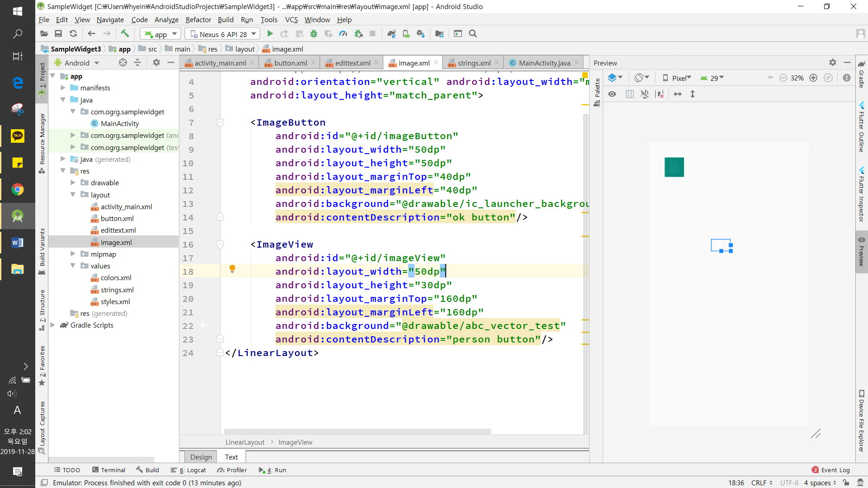The width and height of the screenshot is (868, 488).
Task: Open Chrome from the Windows taskbar
Action: point(18,189)
